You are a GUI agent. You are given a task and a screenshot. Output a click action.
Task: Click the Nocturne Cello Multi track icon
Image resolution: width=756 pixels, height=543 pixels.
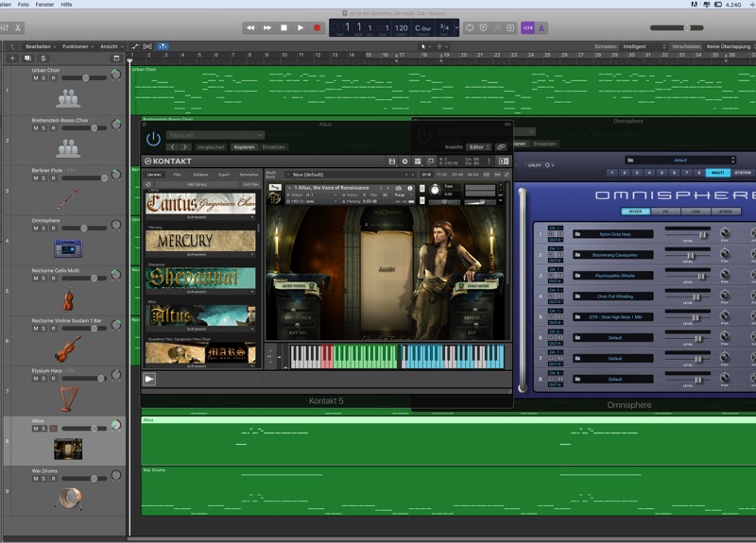click(68, 298)
